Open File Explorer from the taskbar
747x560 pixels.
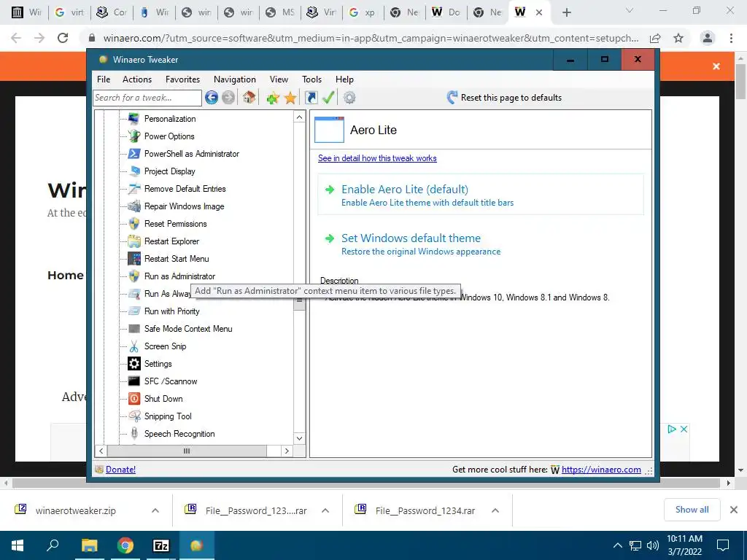click(89, 545)
